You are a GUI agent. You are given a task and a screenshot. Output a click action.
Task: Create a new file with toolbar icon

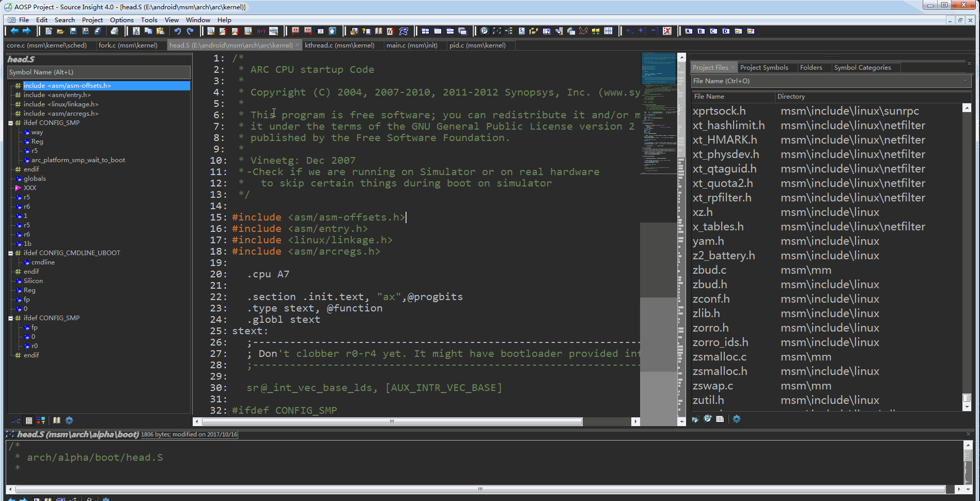pyautogui.click(x=49, y=31)
